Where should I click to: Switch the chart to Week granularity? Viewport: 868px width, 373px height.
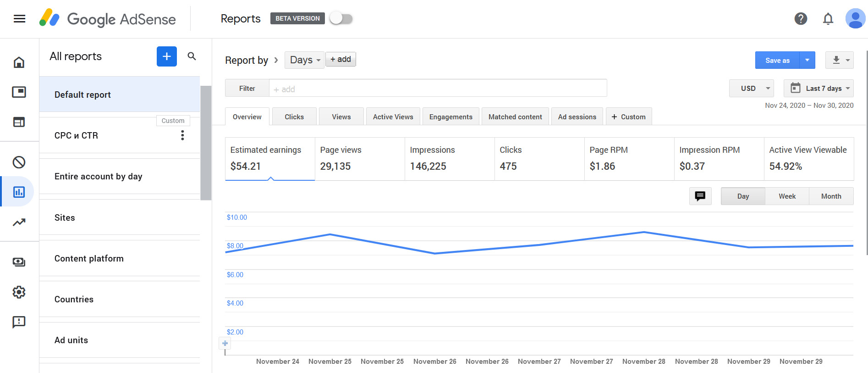787,196
